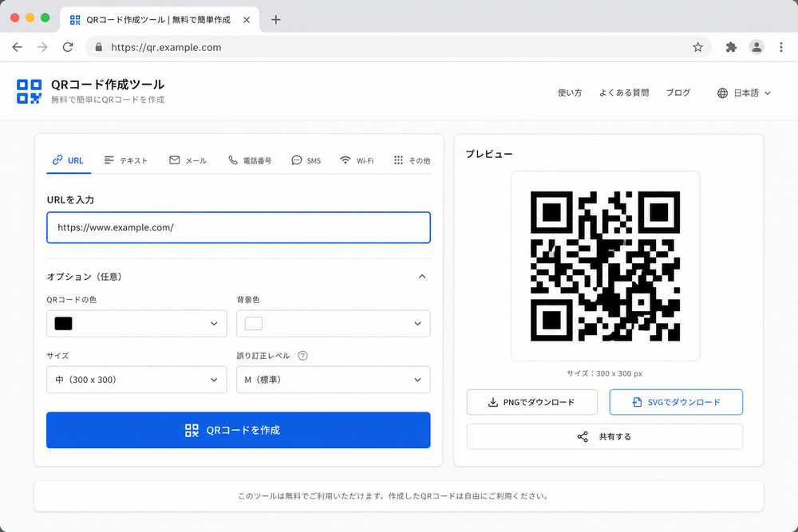Open the サイズ dropdown showing 中（300 x 300）

pyautogui.click(x=137, y=380)
